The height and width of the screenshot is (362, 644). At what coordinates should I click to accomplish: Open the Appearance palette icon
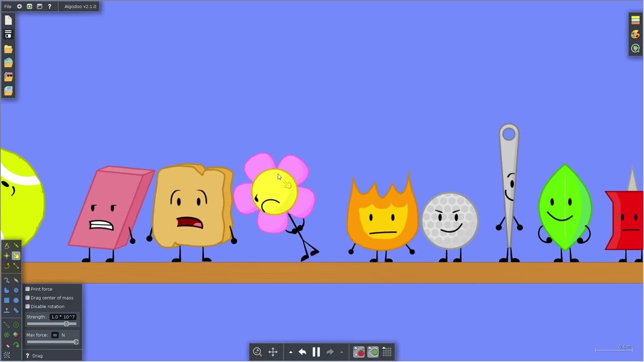coord(635,34)
